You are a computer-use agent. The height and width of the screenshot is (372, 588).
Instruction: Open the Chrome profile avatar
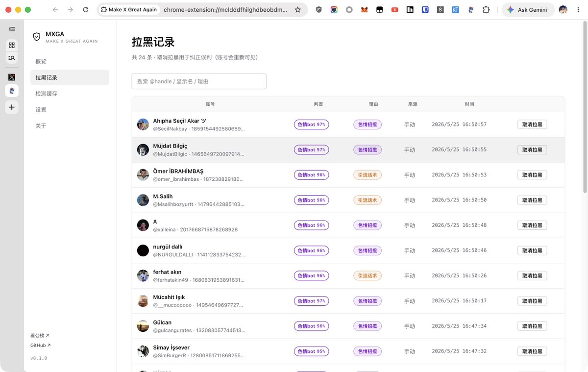click(x=563, y=10)
